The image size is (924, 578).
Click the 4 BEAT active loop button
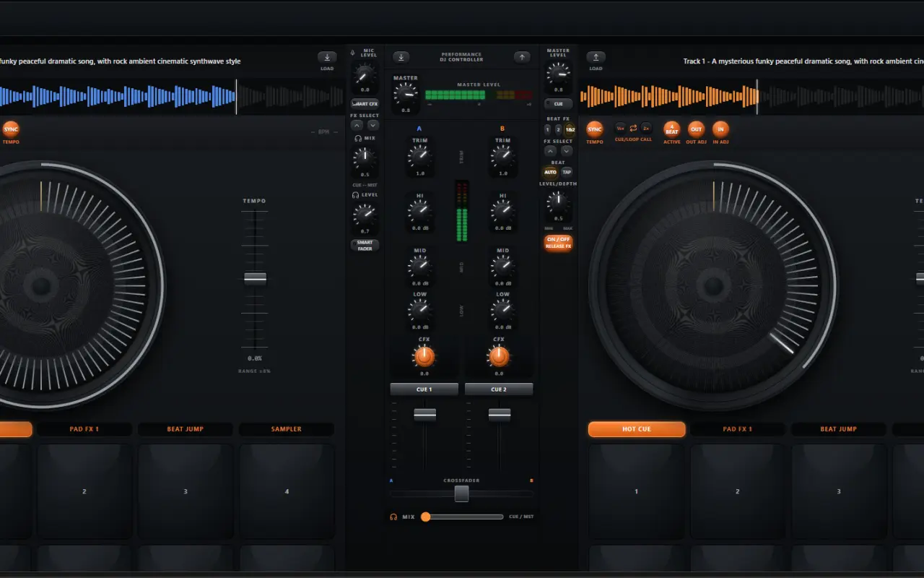coord(672,129)
